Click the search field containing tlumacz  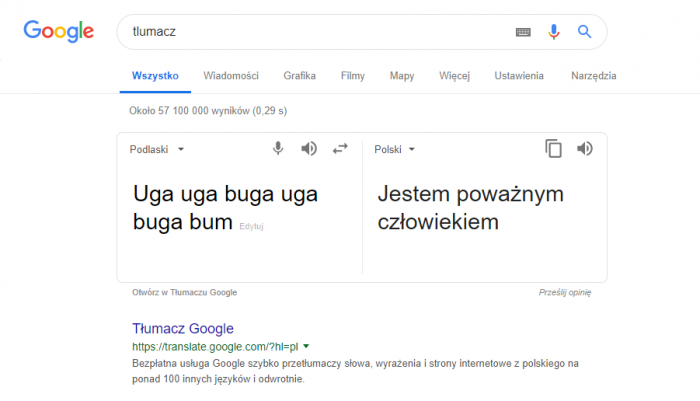310,32
